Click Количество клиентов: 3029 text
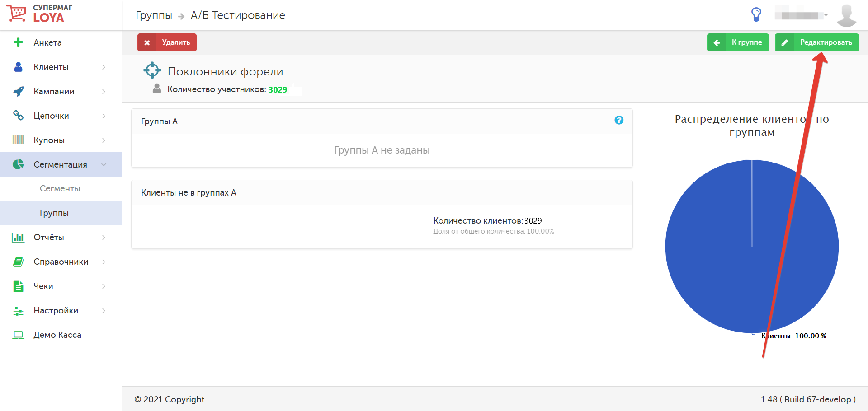 (487, 220)
